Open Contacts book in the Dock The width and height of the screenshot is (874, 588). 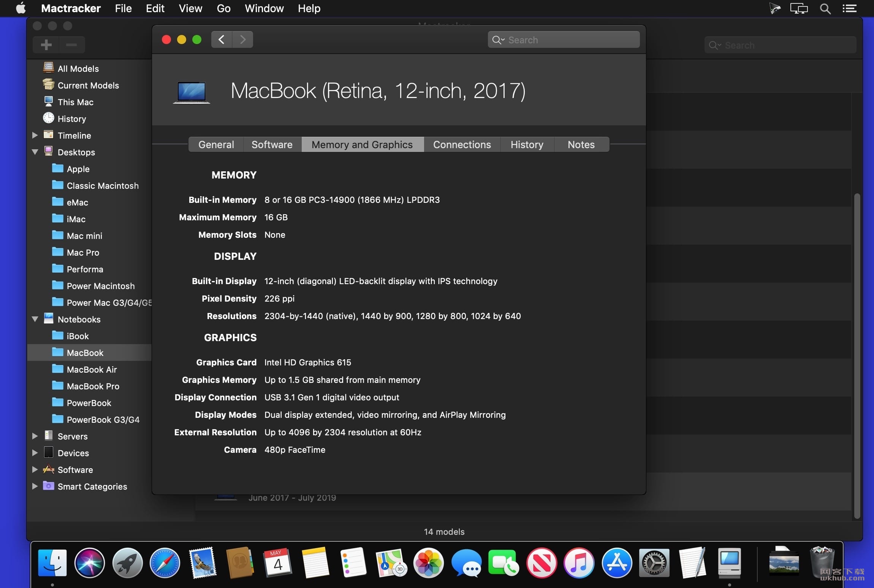240,563
